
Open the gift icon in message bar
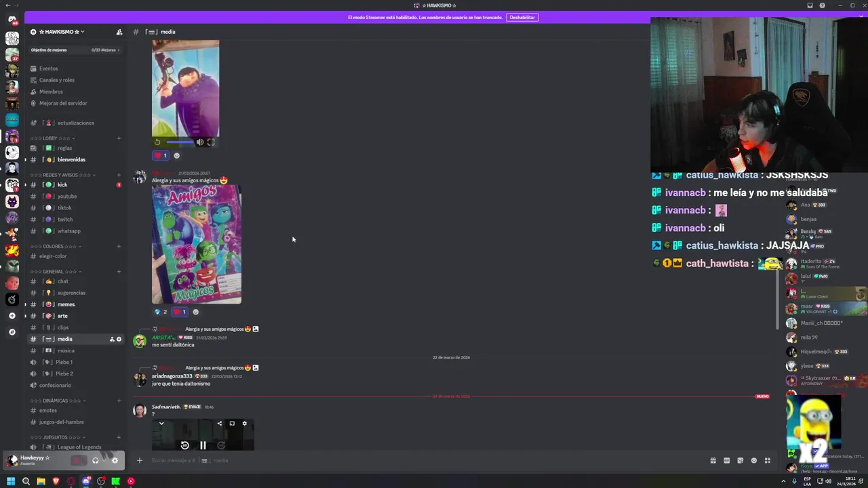pos(713,460)
